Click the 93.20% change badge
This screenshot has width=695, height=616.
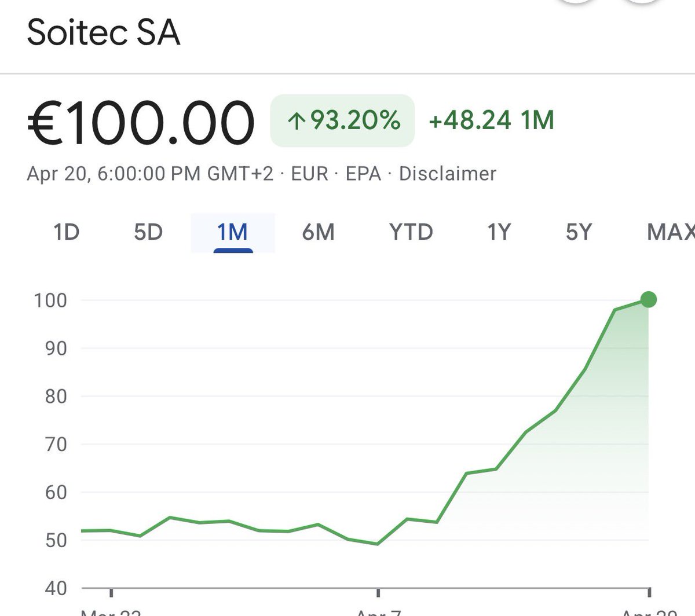[x=342, y=120]
